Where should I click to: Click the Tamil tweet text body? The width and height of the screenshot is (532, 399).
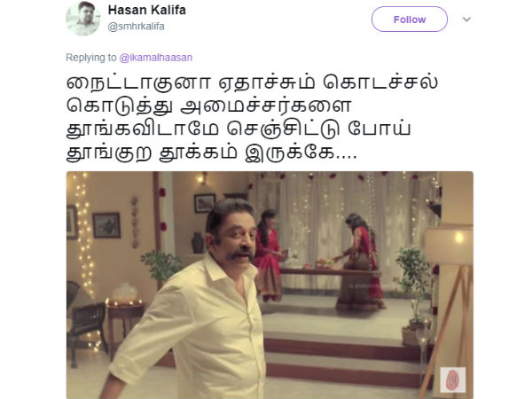point(252,118)
